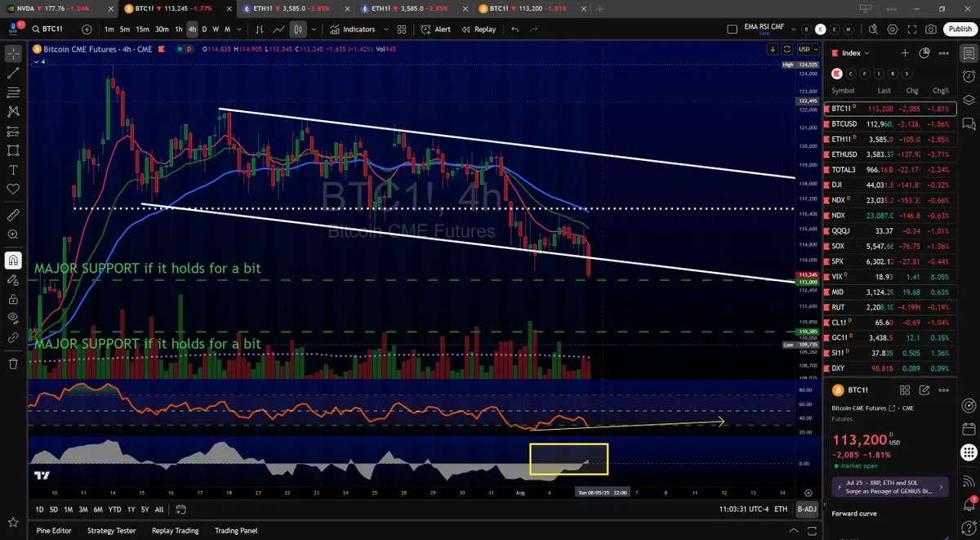Select VIX row in watchlist
Viewport: 980px width, 540px height.
890,277
